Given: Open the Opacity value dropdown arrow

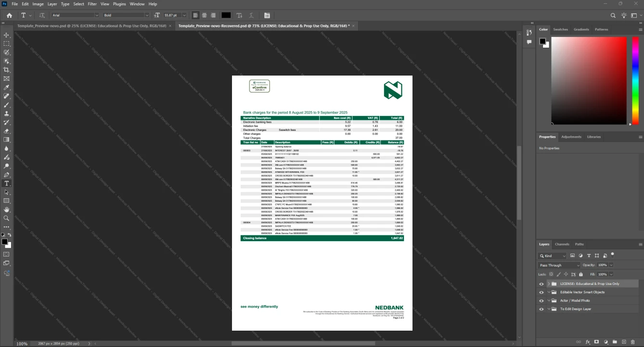Looking at the screenshot, I should point(611,265).
